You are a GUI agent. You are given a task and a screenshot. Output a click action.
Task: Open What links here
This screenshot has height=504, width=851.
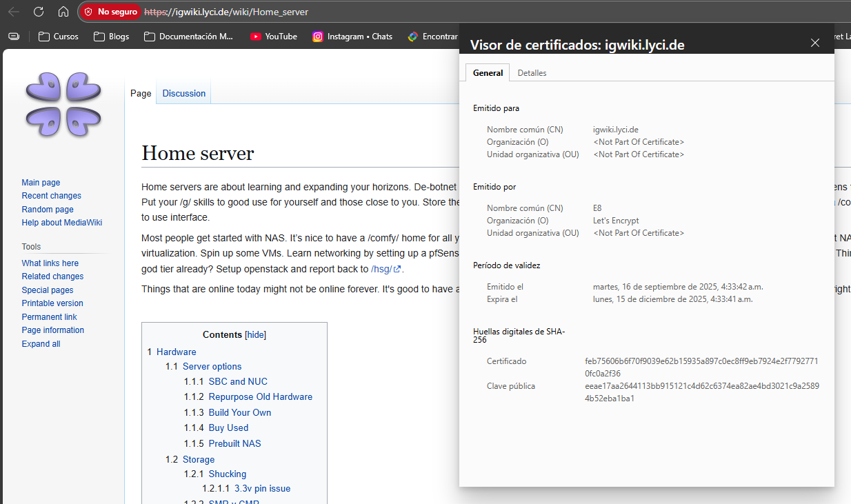[50, 263]
